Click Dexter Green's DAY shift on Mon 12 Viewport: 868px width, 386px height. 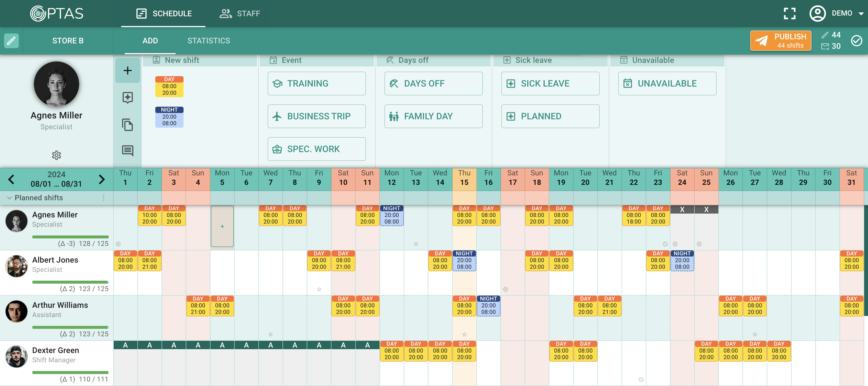tap(392, 351)
